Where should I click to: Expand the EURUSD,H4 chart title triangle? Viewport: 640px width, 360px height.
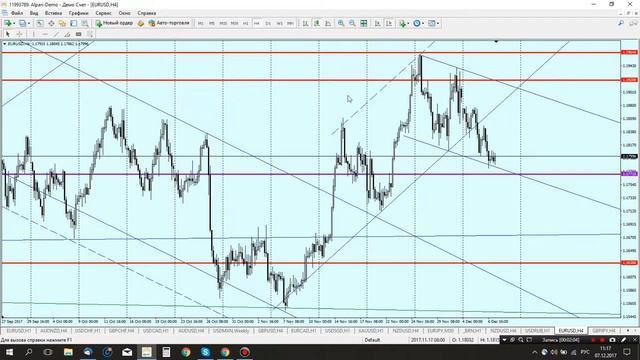(4, 44)
